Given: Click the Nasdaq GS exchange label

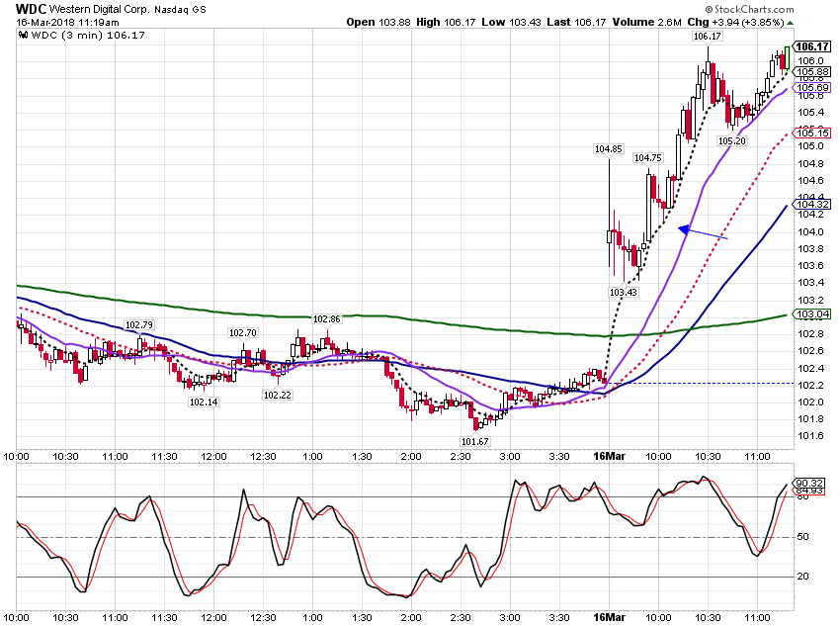Looking at the screenshot, I should point(181,10).
